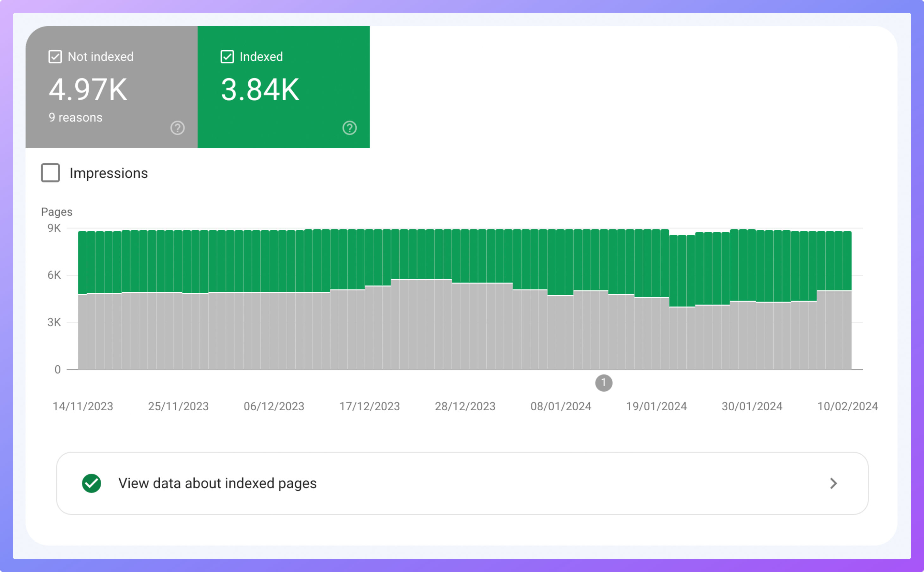Click the Impressions label text
924x572 pixels.
point(109,173)
